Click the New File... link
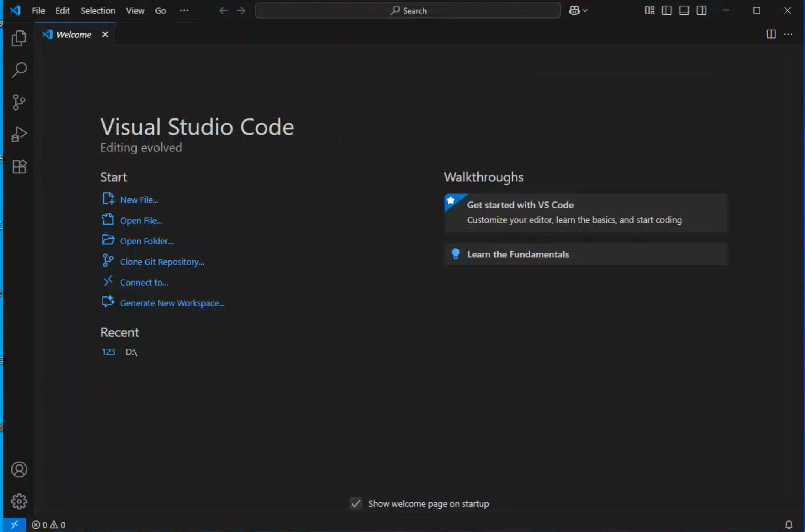The image size is (805, 532). (x=139, y=200)
